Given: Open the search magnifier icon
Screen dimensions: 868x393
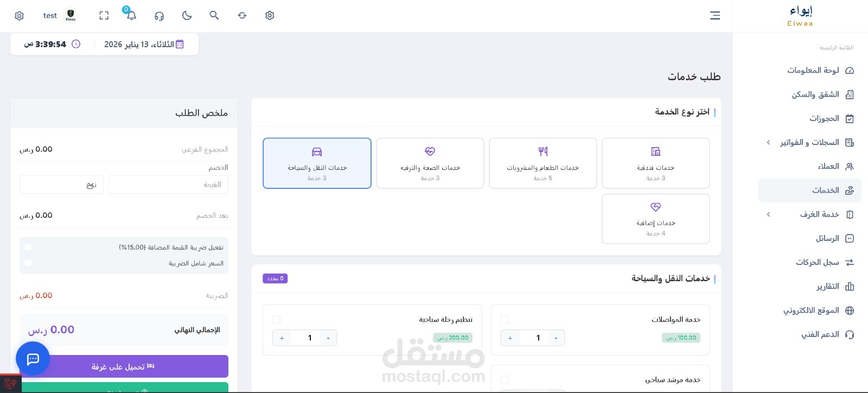Looking at the screenshot, I should 214,15.
